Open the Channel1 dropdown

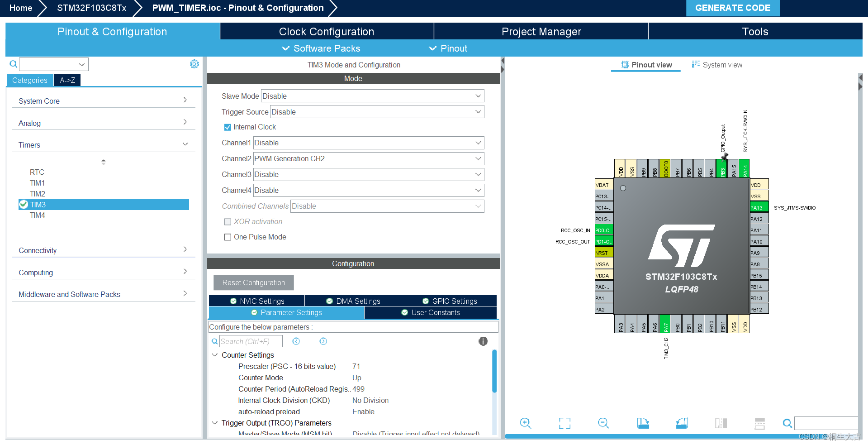[x=369, y=143]
